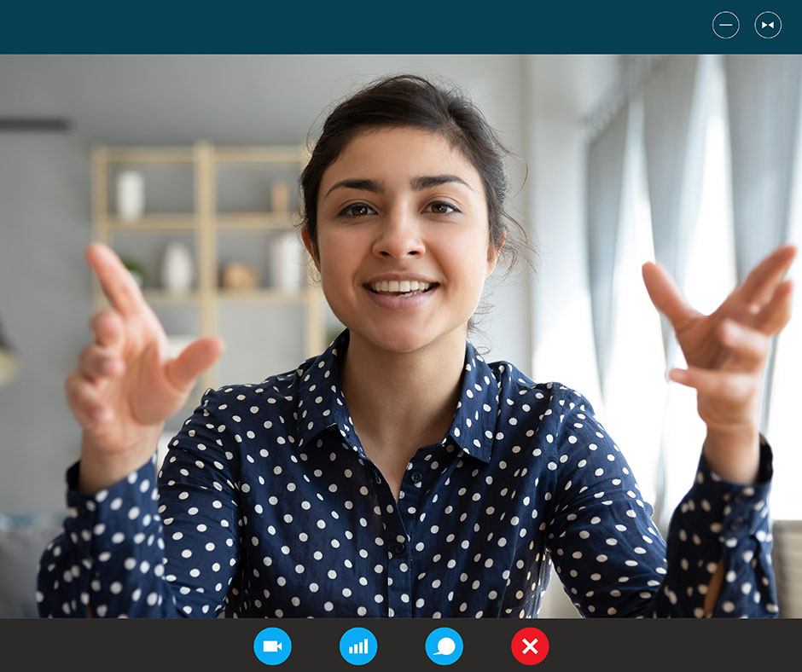
Task: Open the signal strength bars icon
Action: point(358,646)
